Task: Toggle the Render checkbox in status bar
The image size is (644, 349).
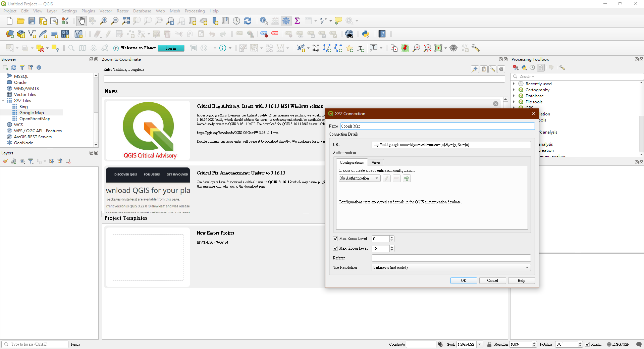Action: (587, 344)
